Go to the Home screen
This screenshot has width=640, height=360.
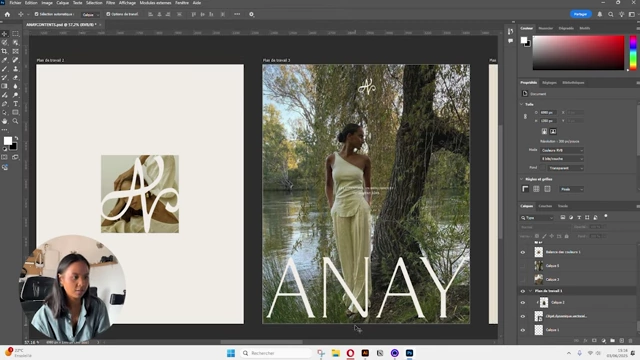[x=7, y=14]
